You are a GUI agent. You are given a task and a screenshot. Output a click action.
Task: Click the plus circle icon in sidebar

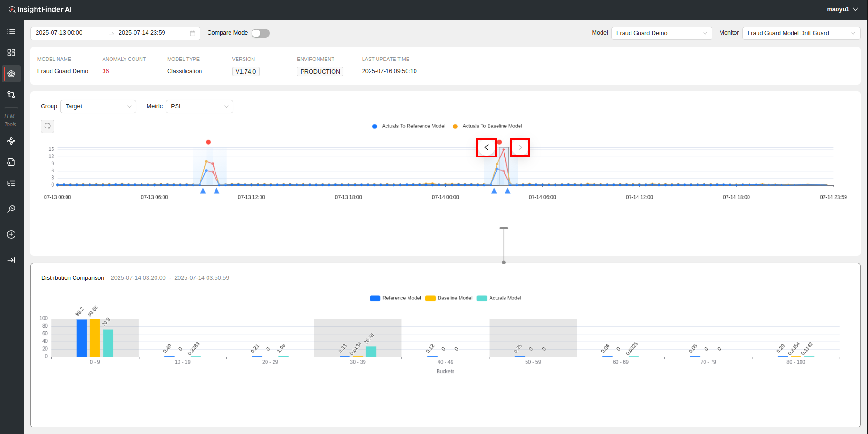(11, 234)
